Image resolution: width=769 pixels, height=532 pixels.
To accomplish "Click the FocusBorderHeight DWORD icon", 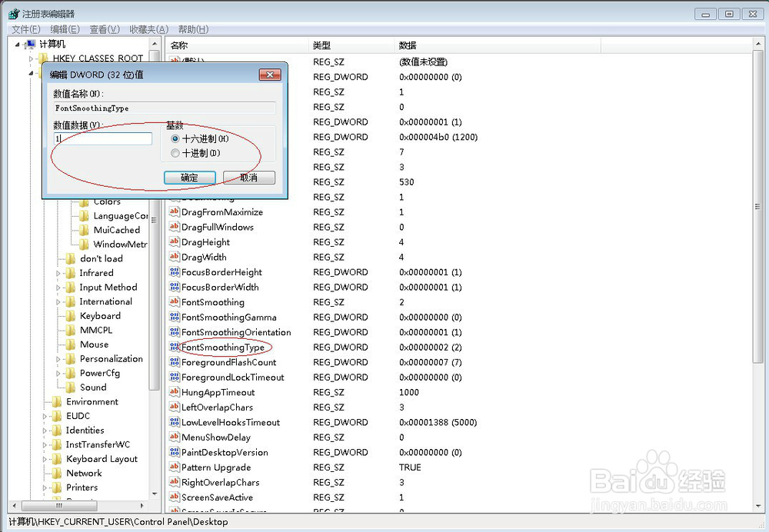I will [175, 272].
